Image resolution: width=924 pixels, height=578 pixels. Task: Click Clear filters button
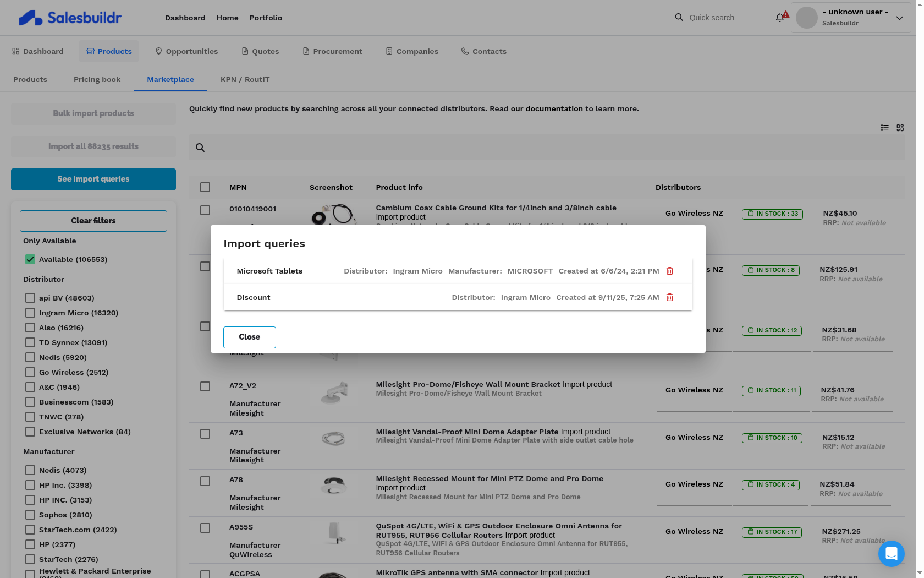(94, 221)
